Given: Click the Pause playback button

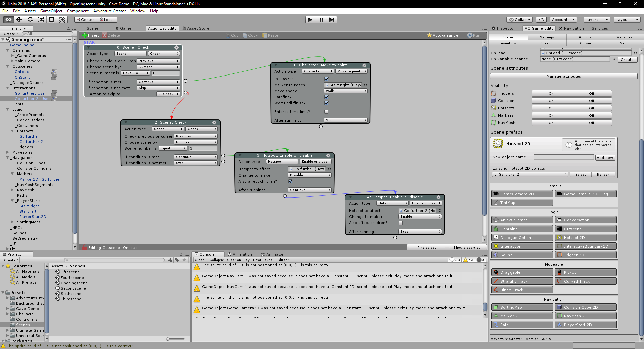Looking at the screenshot, I should (321, 20).
